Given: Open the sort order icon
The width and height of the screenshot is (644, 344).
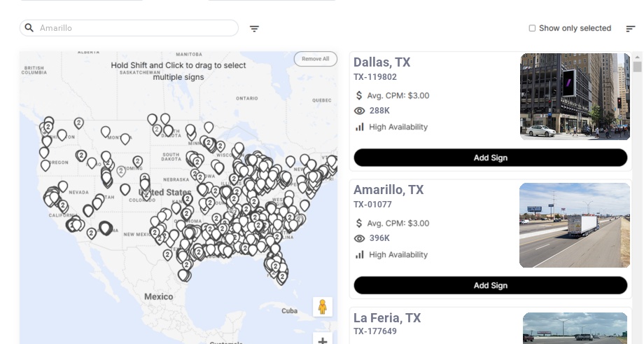Looking at the screenshot, I should 631,29.
